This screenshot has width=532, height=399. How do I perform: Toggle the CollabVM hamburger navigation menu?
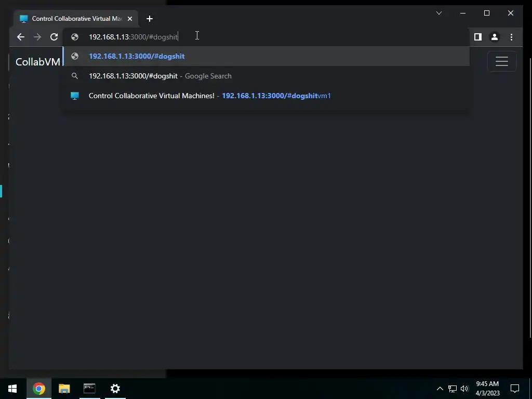(501, 61)
